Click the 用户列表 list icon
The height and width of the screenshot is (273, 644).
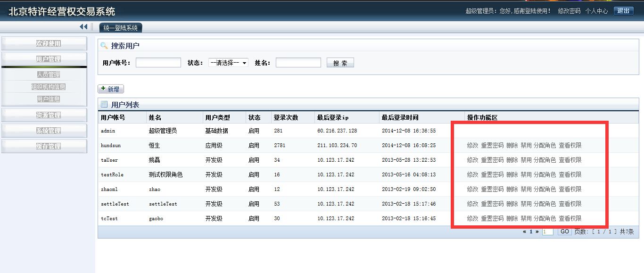(x=104, y=104)
